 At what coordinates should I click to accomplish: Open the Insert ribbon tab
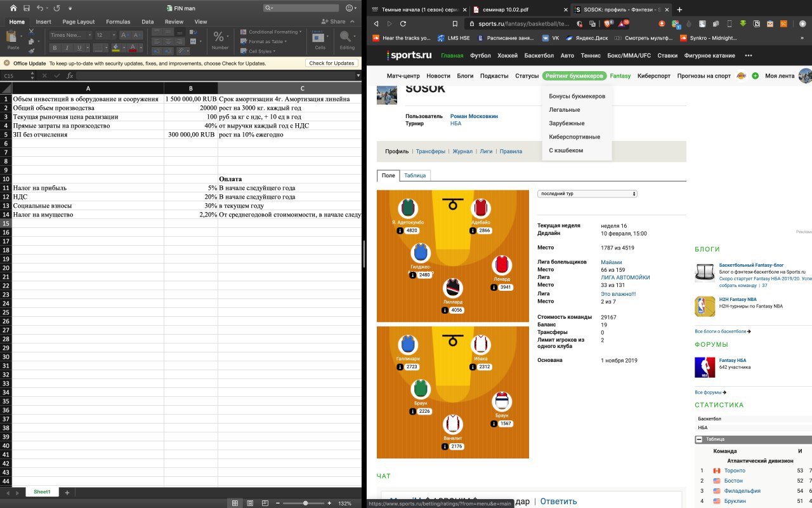coord(44,22)
